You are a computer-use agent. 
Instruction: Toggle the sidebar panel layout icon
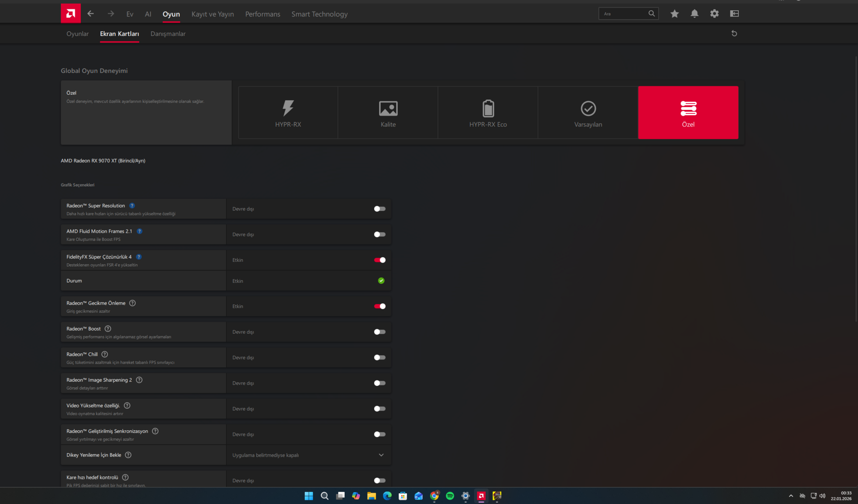[x=735, y=14]
